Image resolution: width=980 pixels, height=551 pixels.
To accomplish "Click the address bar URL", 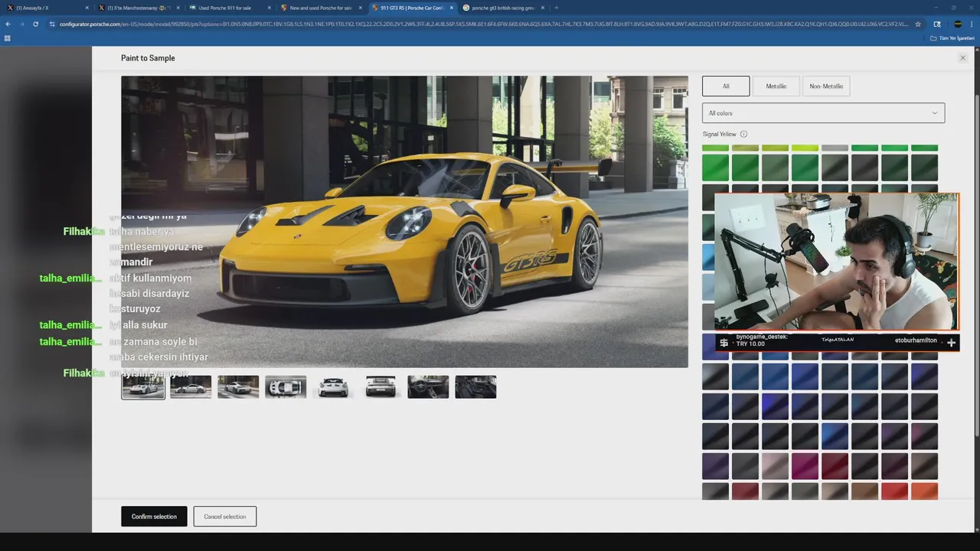I will coord(482,24).
